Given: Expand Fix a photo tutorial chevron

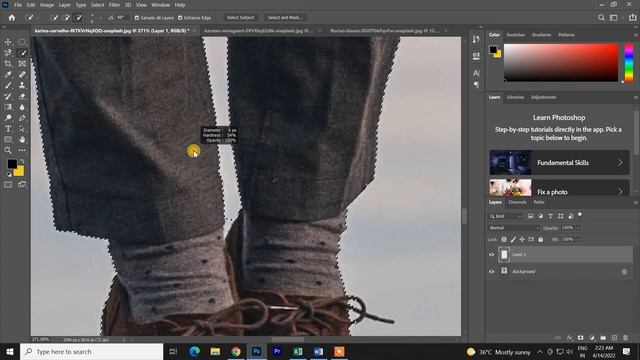Looking at the screenshot, I should pyautogui.click(x=620, y=191).
